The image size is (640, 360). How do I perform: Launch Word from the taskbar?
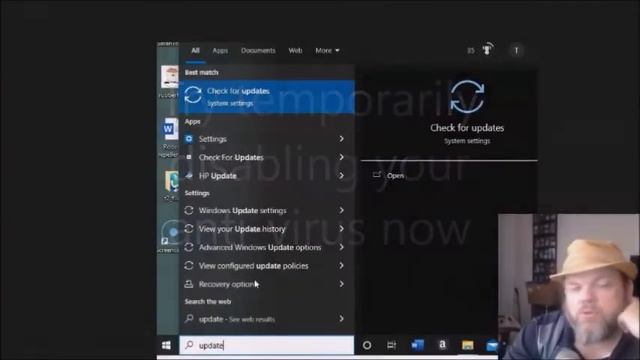417,345
